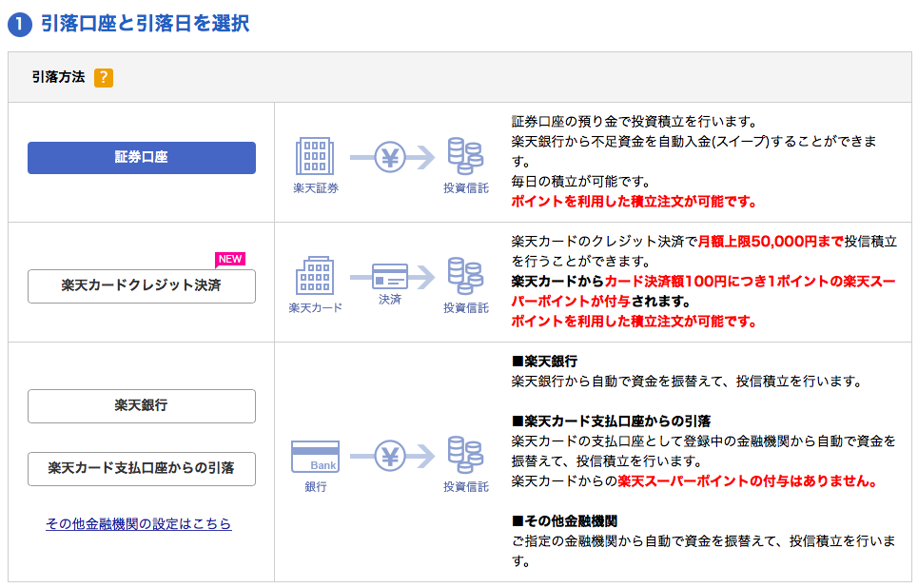Screen dimensions: 918x588
Task: Click the Bank card icon labeled 銀行
Action: point(315,457)
